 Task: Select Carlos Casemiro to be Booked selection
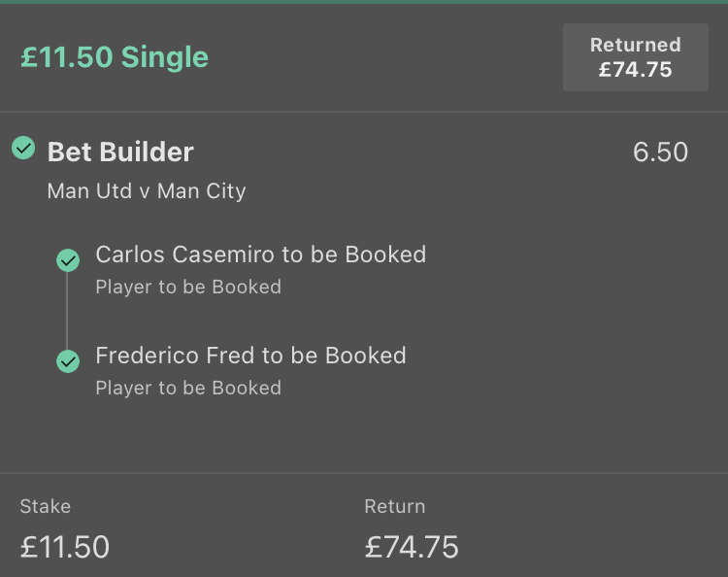coord(260,255)
